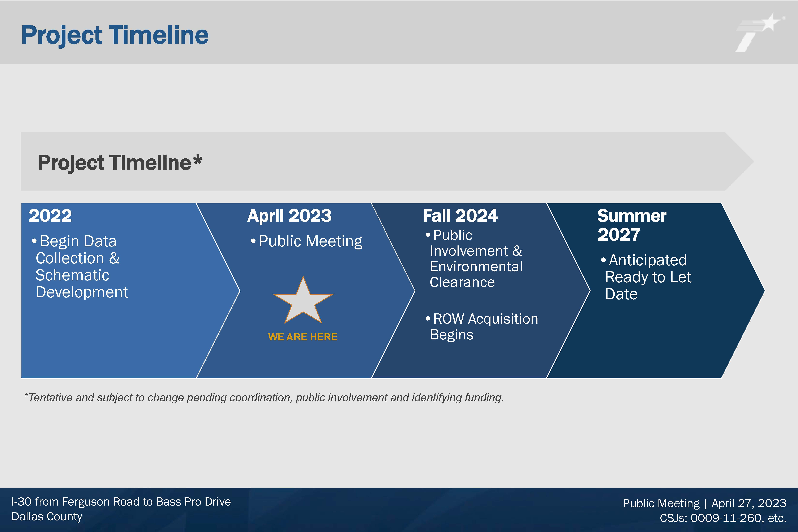Click the 'WE ARE HERE' label
The width and height of the screenshot is (798, 532).
(303, 337)
